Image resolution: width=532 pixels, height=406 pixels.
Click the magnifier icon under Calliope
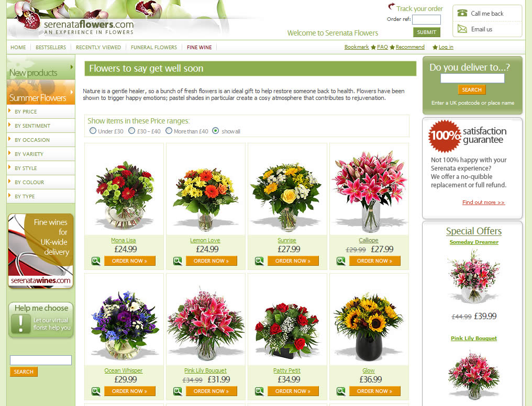[x=341, y=261]
